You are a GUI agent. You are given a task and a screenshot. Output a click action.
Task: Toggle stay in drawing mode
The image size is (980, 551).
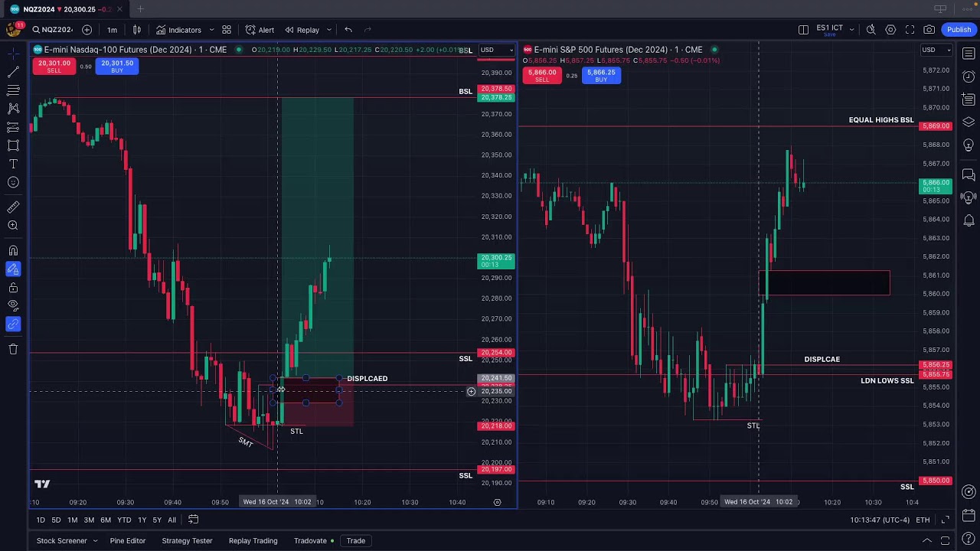[x=13, y=269]
